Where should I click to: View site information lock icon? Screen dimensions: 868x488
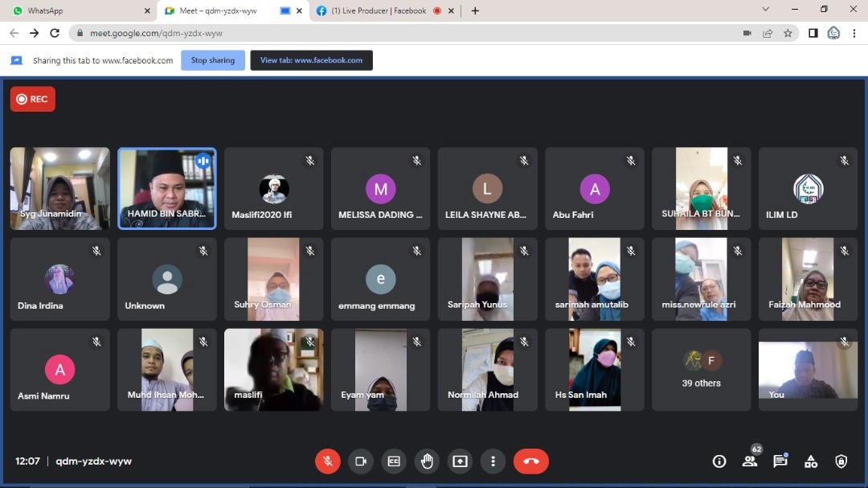coord(80,33)
